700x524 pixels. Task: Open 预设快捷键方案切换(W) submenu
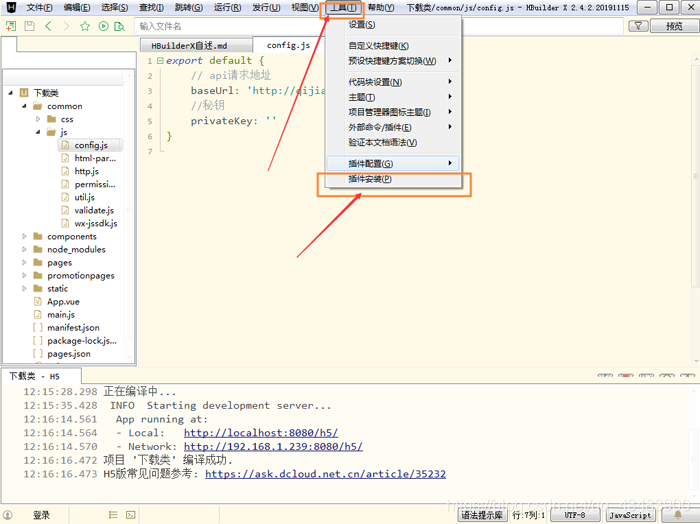coord(393,61)
